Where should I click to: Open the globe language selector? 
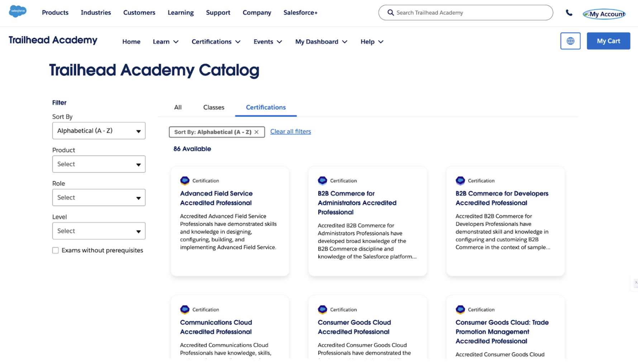pyautogui.click(x=570, y=41)
